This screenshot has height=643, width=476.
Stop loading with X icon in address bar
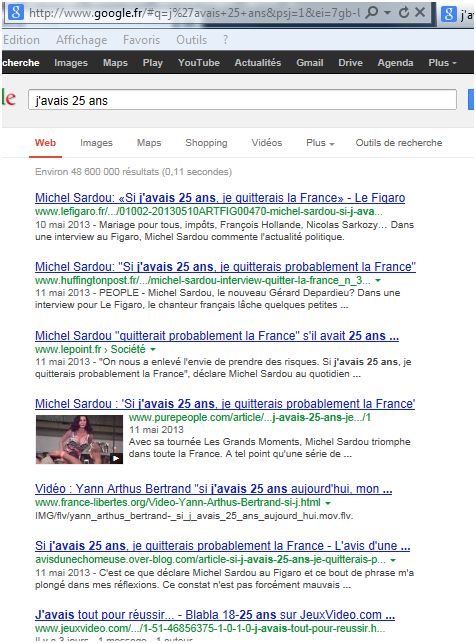point(420,12)
